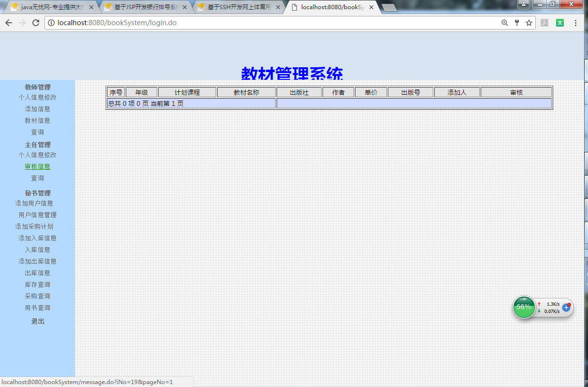Viewport: 588px width, 387px height.
Task: Open 用户信息管理 link
Action: (38, 215)
